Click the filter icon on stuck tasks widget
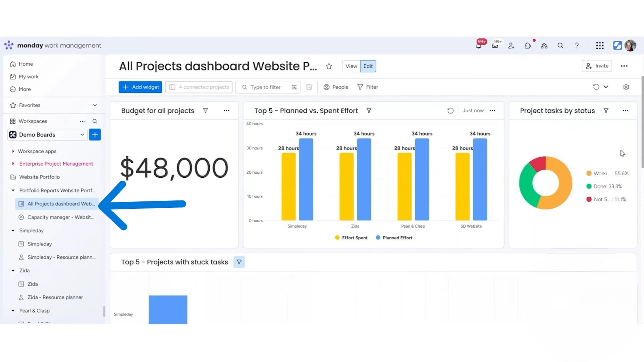The width and height of the screenshot is (644, 362). tap(239, 262)
